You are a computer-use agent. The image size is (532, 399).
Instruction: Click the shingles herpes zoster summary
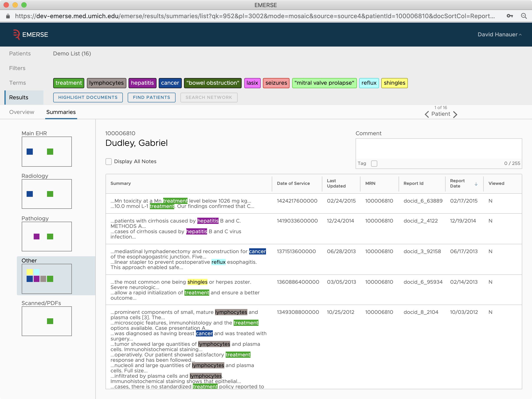[x=185, y=290]
